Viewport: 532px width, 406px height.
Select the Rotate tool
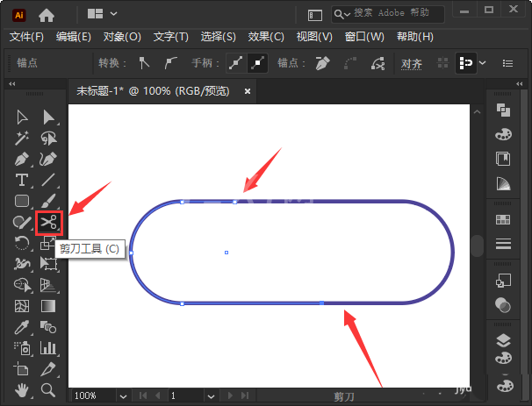tap(22, 243)
